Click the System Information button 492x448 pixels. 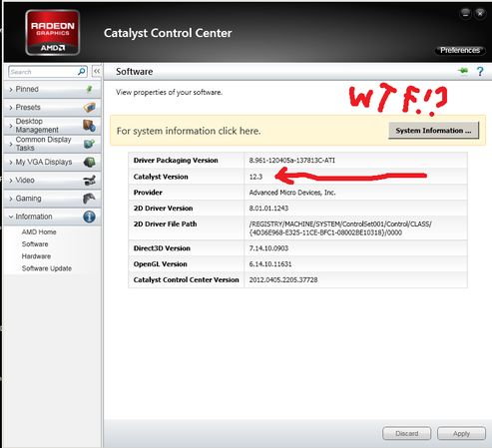(x=433, y=131)
